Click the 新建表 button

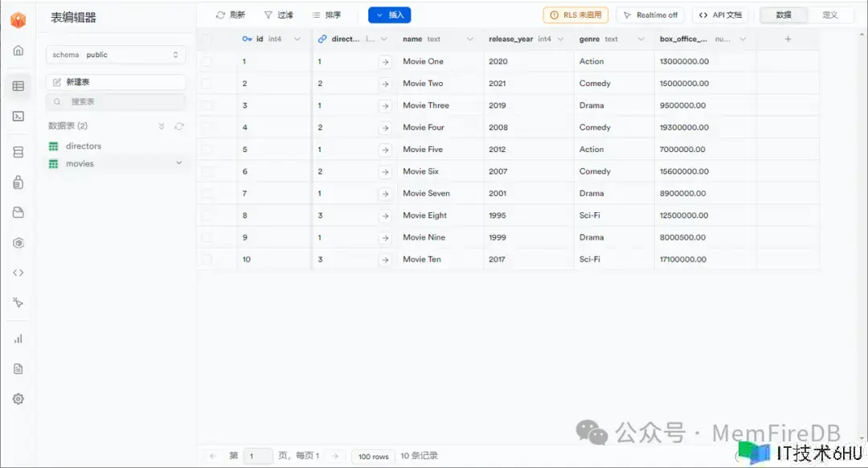(115, 82)
